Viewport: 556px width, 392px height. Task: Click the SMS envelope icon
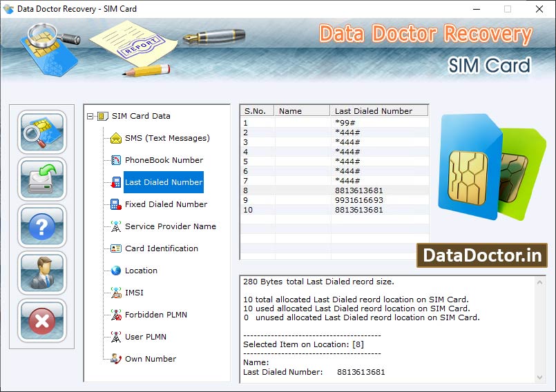tap(116, 138)
